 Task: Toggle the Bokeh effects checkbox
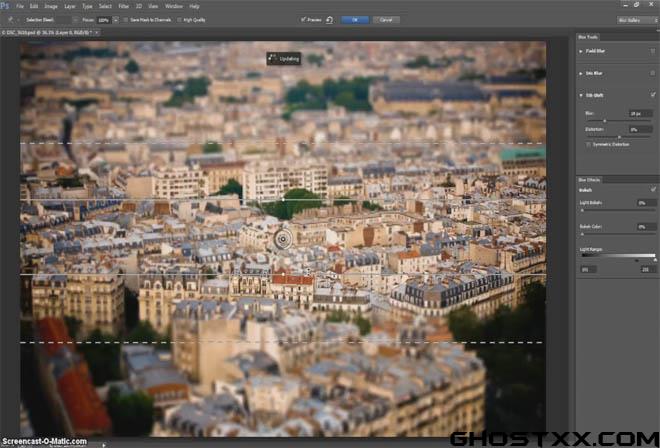tap(653, 190)
